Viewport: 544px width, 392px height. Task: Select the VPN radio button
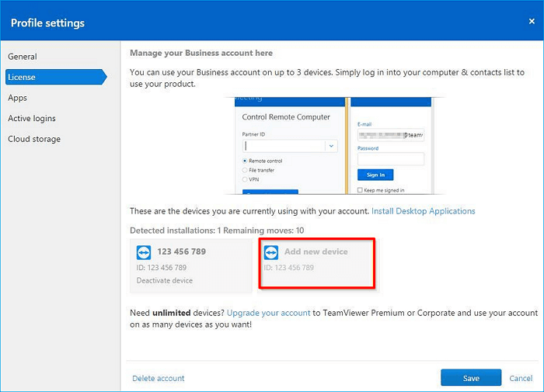tap(246, 179)
